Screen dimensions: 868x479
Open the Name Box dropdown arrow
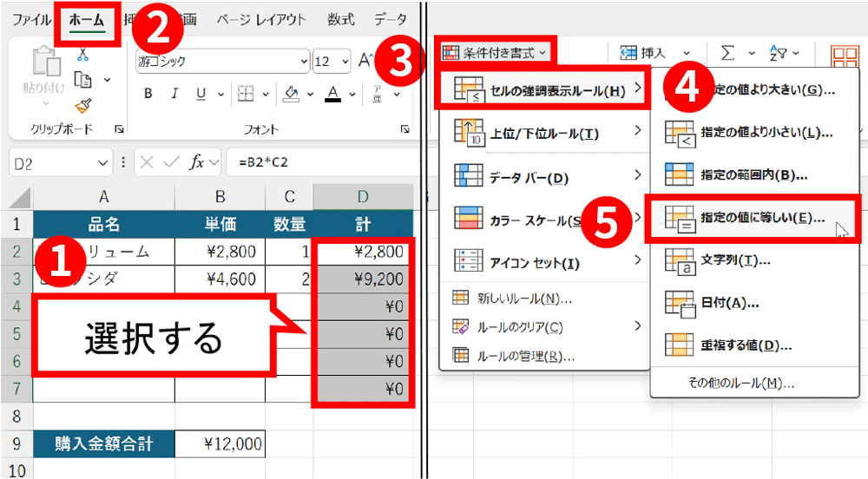(102, 163)
